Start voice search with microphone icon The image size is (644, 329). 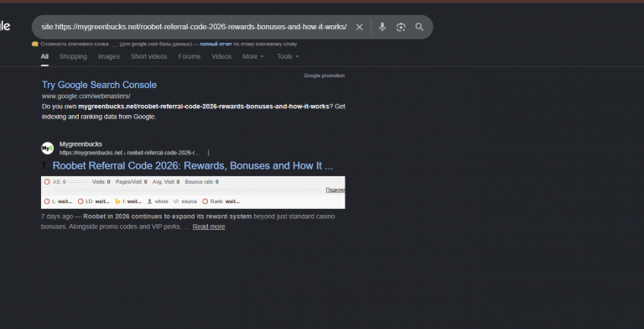coord(382,27)
